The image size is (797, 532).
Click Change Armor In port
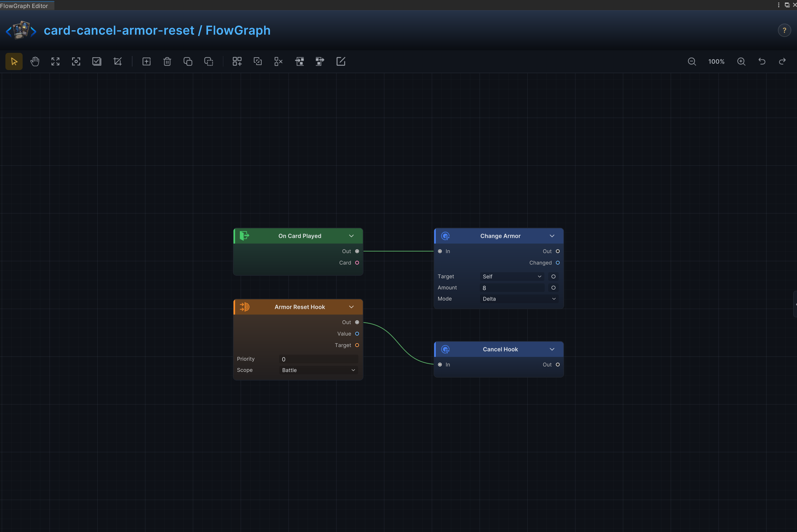point(440,252)
